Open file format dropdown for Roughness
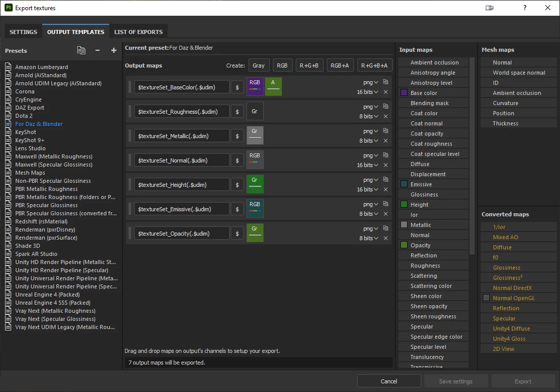This screenshot has width=560, height=392. click(x=371, y=107)
